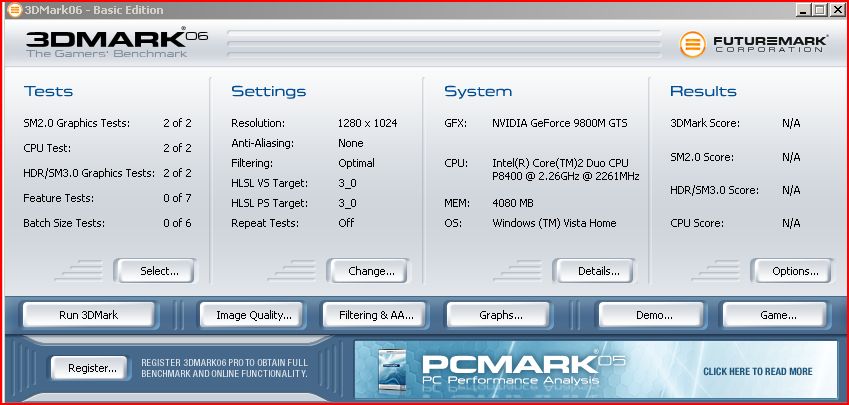Click 'Click here to read more' link
Screen dimensions: 849x405
757,371
